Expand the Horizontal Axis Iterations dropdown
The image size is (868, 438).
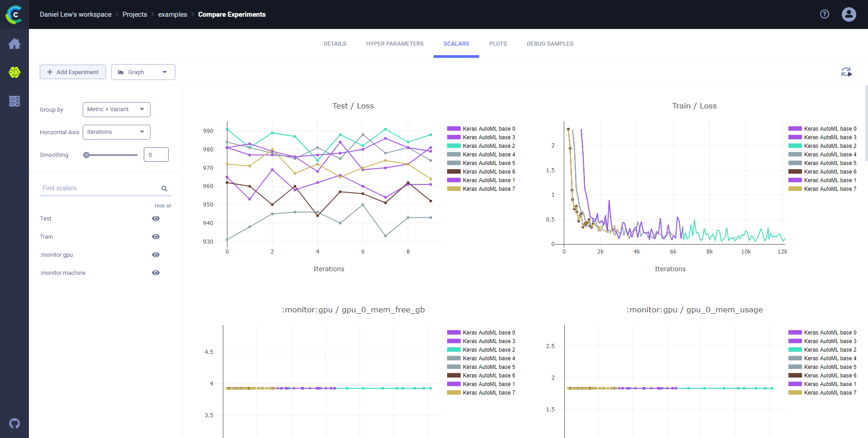point(116,132)
